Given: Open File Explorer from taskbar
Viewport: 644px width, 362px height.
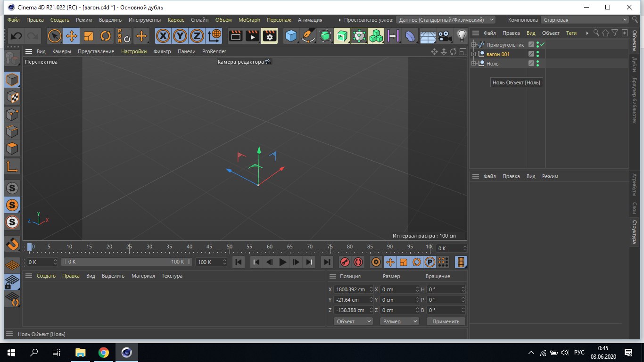Looking at the screenshot, I should [81, 352].
